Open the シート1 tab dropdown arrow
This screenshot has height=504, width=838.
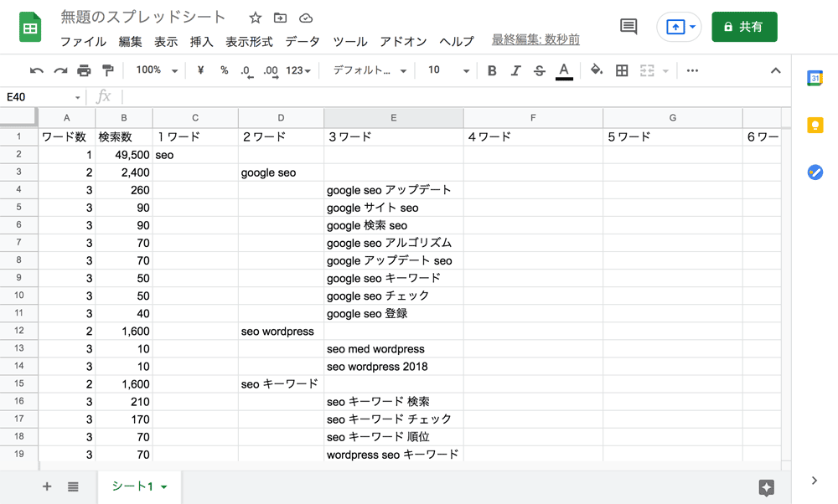(164, 487)
